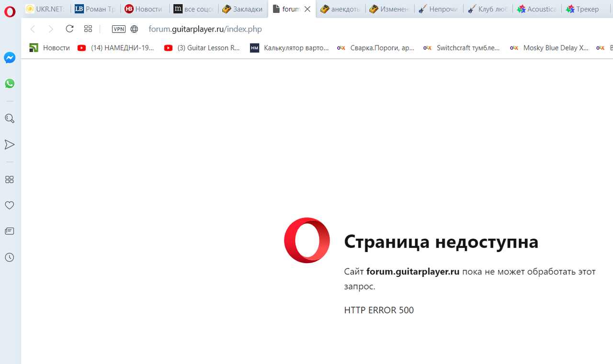Open Messenger in the sidebar

coord(10,58)
